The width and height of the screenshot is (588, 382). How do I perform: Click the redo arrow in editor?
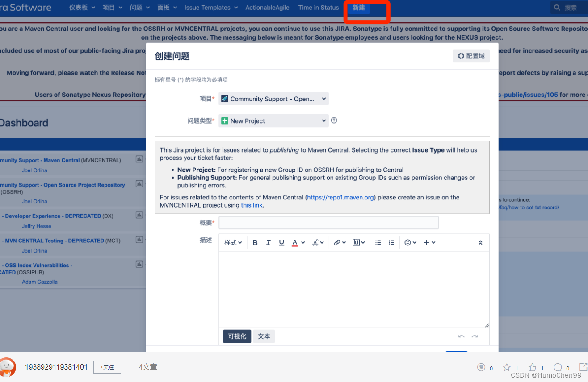475,337
